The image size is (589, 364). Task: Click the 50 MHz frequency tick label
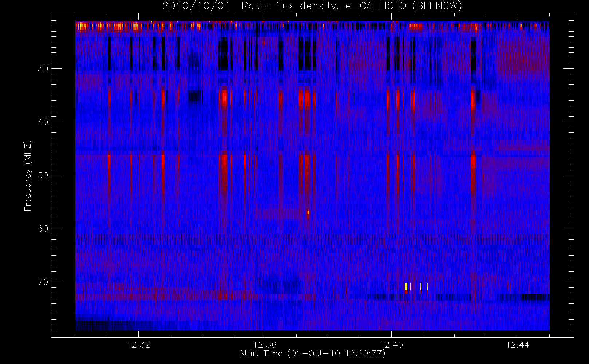click(x=43, y=175)
